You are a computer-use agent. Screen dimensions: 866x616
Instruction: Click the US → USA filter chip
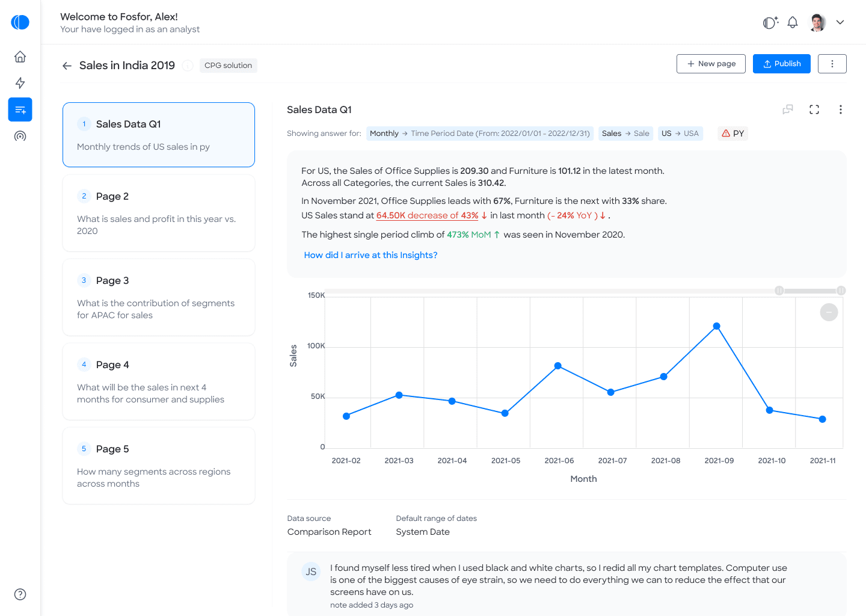[x=680, y=134]
